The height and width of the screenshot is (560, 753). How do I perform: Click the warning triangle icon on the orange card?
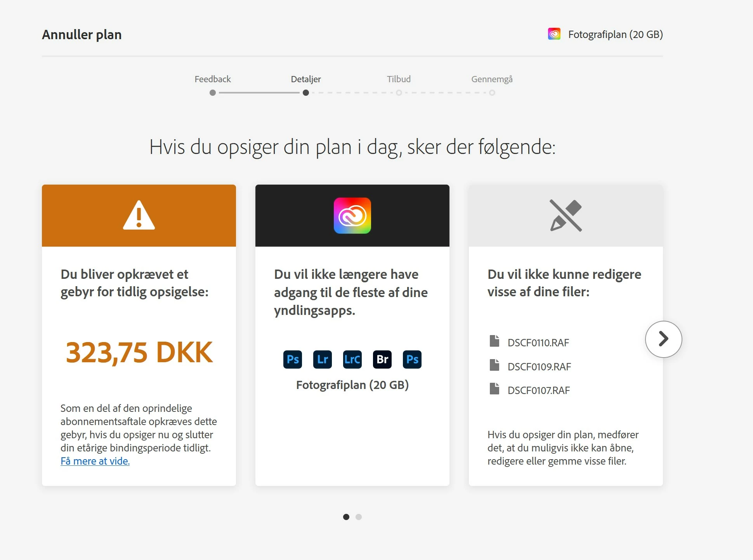coord(139,216)
